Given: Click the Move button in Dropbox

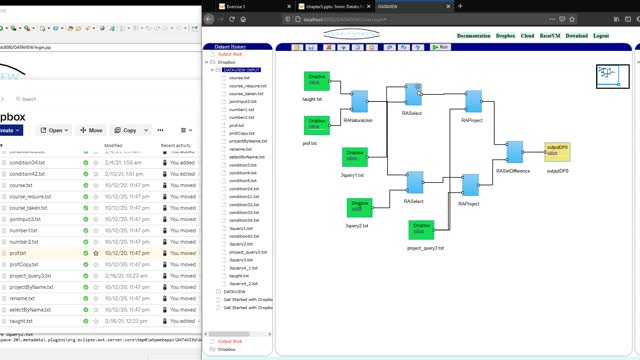Looking at the screenshot, I should pos(91,130).
